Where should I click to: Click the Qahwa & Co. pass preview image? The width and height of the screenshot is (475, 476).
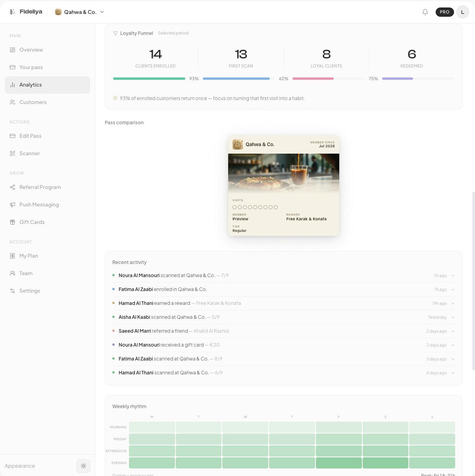[283, 173]
